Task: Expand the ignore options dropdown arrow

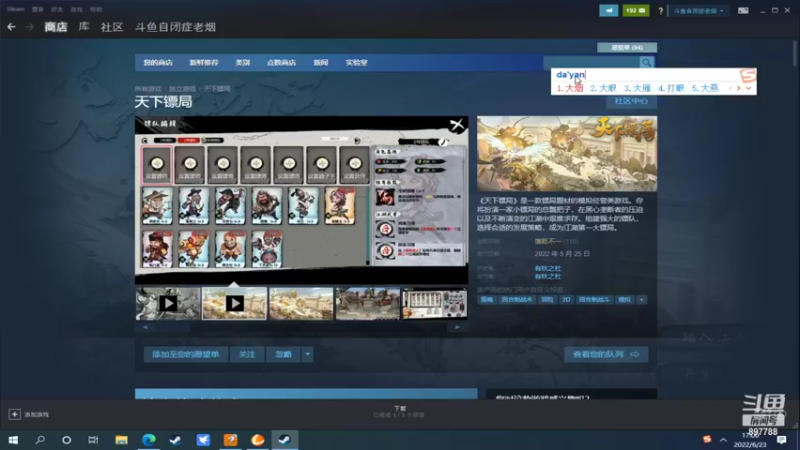Action: pyautogui.click(x=307, y=354)
